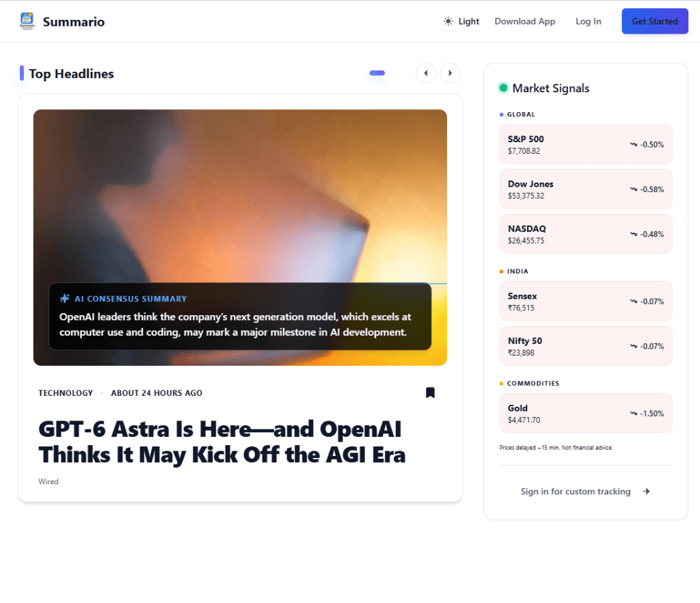The width and height of the screenshot is (700, 603).
Task: Click the ₹76,515 Sensex value
Action: 521,308
